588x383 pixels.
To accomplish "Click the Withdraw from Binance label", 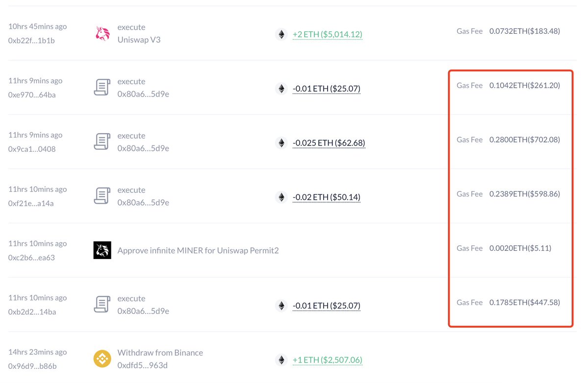I will coord(159,352).
